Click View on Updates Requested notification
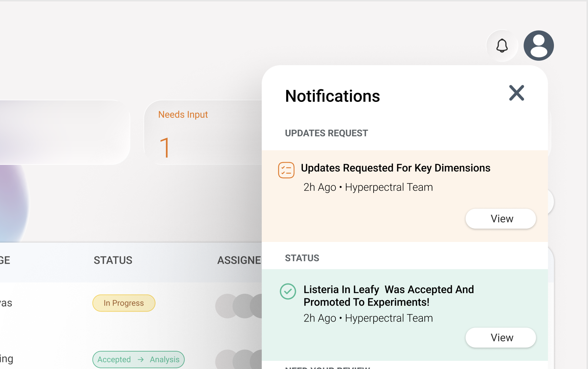588x369 pixels. click(500, 219)
